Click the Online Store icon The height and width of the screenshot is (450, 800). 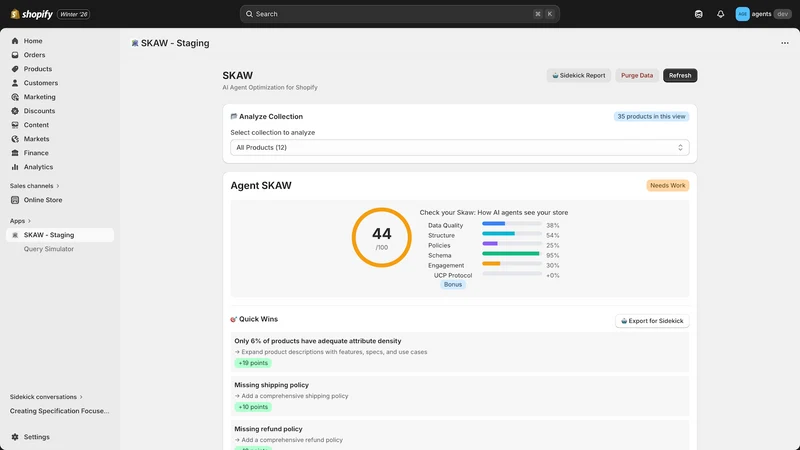coord(15,200)
